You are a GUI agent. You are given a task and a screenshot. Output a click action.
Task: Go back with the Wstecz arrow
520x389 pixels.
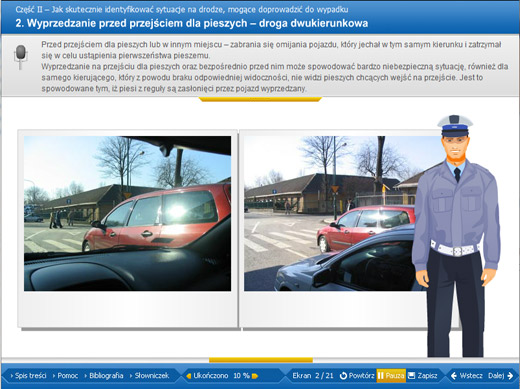point(454,376)
